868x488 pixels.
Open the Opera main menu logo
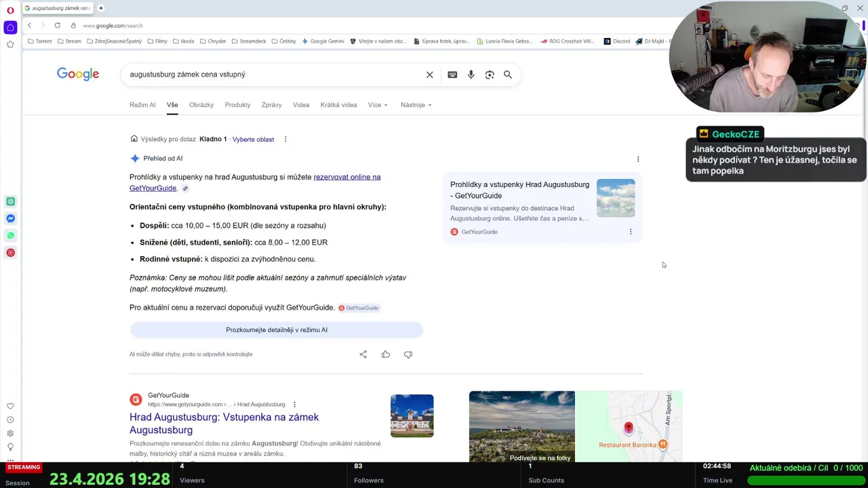[10, 9]
